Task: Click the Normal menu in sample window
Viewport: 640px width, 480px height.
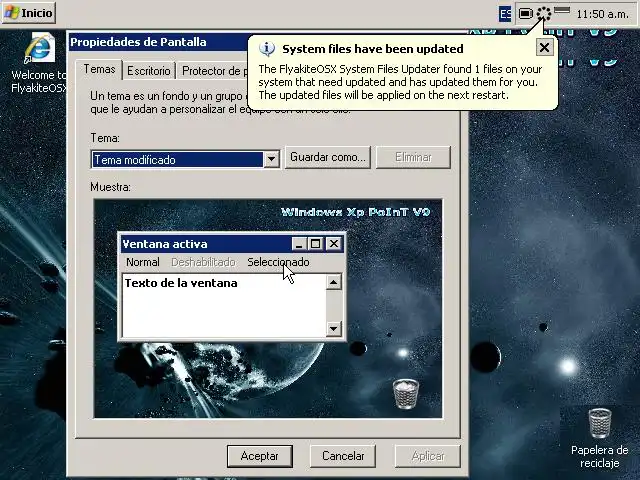Action: [x=142, y=262]
